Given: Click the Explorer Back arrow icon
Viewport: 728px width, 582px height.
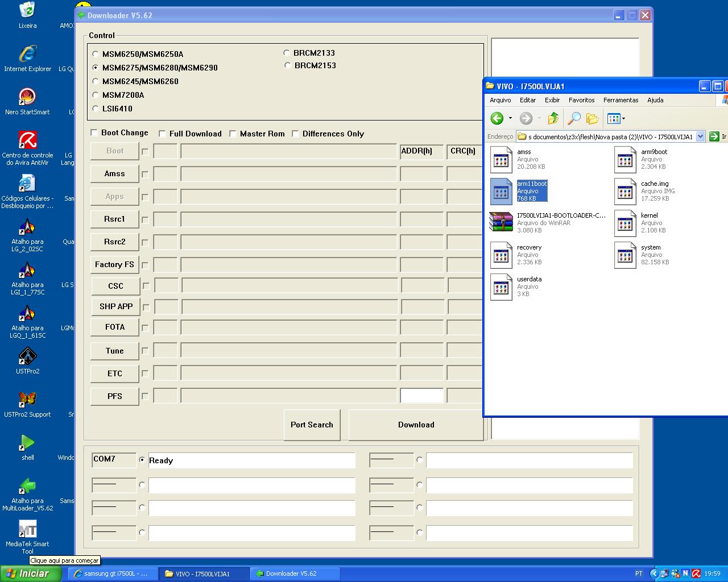Looking at the screenshot, I should [497, 118].
